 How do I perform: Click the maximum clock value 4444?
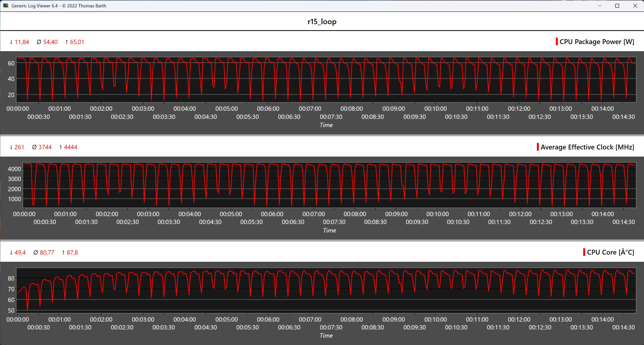tap(70, 147)
